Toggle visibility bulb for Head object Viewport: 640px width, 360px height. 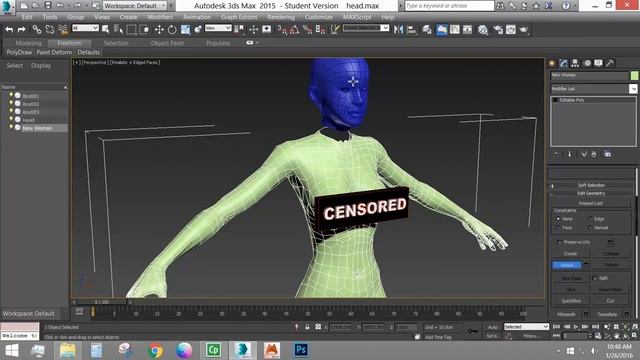[x=11, y=119]
